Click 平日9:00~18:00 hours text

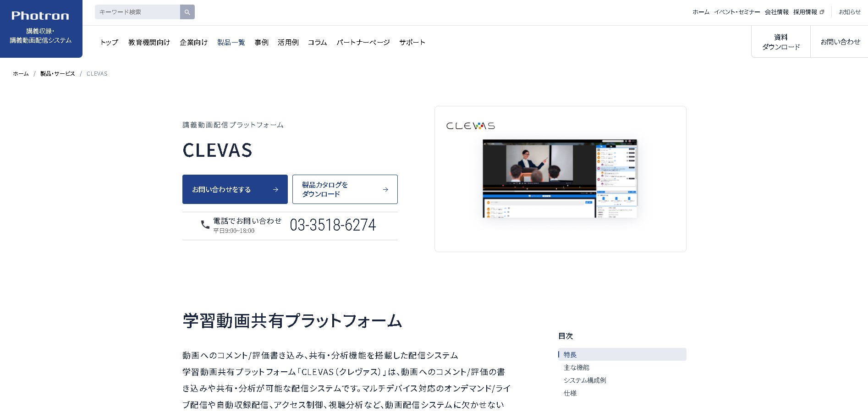234,231
